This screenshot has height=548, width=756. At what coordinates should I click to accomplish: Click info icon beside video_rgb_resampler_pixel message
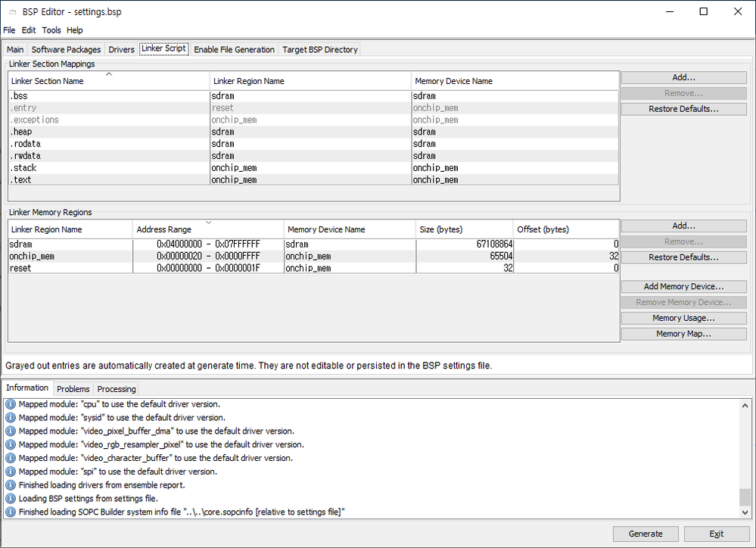coord(10,445)
